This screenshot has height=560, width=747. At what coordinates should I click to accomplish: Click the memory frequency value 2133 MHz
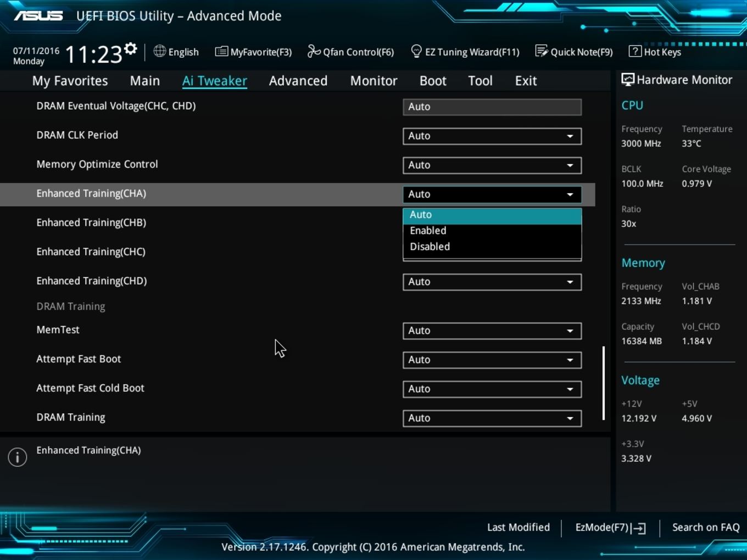click(641, 301)
